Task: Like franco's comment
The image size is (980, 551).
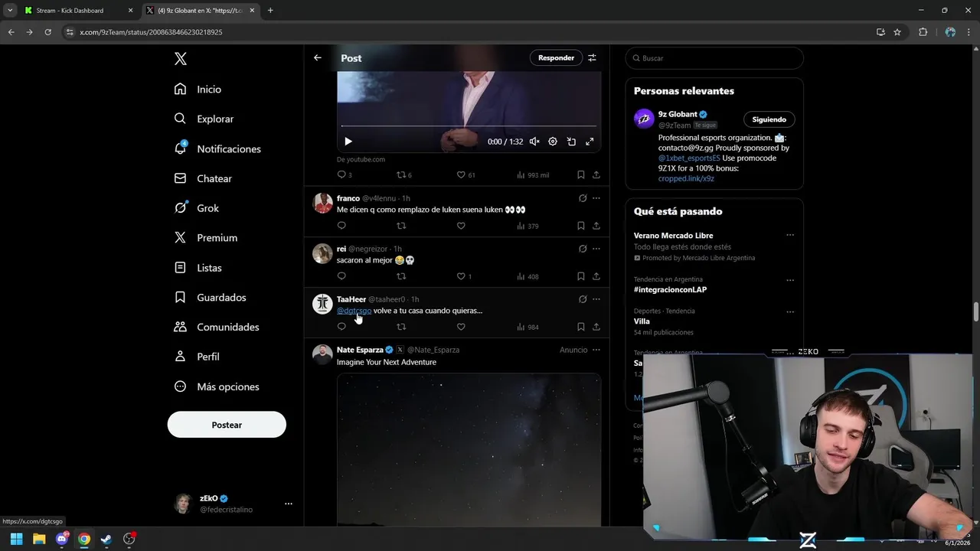Action: click(461, 226)
